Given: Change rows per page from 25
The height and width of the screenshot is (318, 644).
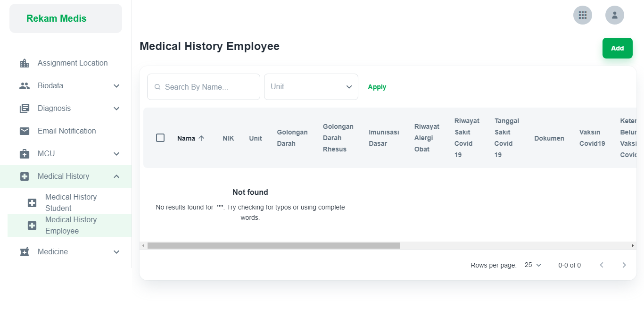Looking at the screenshot, I should tap(532, 265).
